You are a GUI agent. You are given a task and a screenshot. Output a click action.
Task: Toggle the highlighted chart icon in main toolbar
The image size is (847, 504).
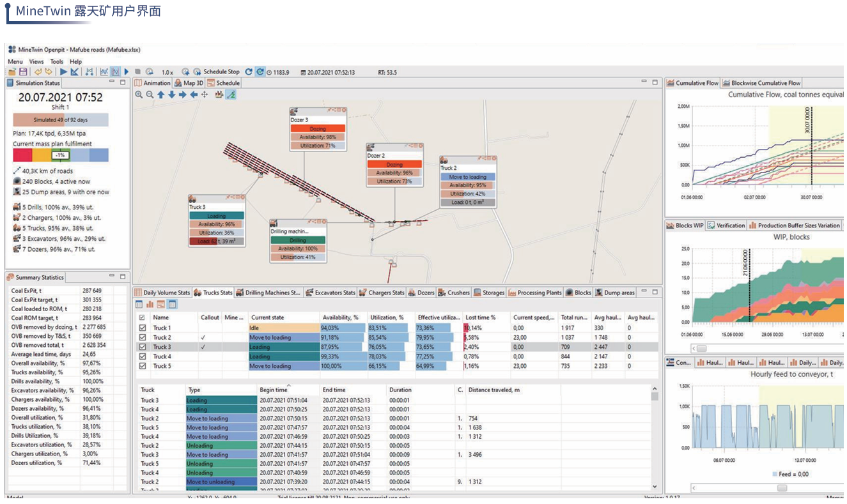(x=116, y=72)
